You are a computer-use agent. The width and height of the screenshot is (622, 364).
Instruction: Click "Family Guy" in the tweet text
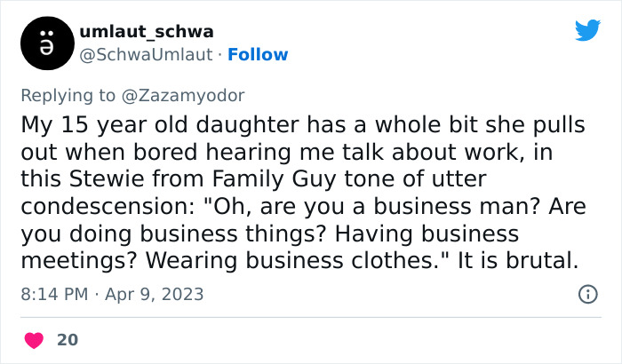[x=237, y=179]
